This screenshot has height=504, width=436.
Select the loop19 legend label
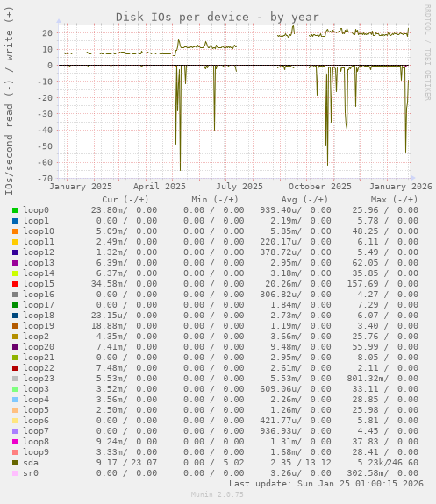pyautogui.click(x=39, y=326)
